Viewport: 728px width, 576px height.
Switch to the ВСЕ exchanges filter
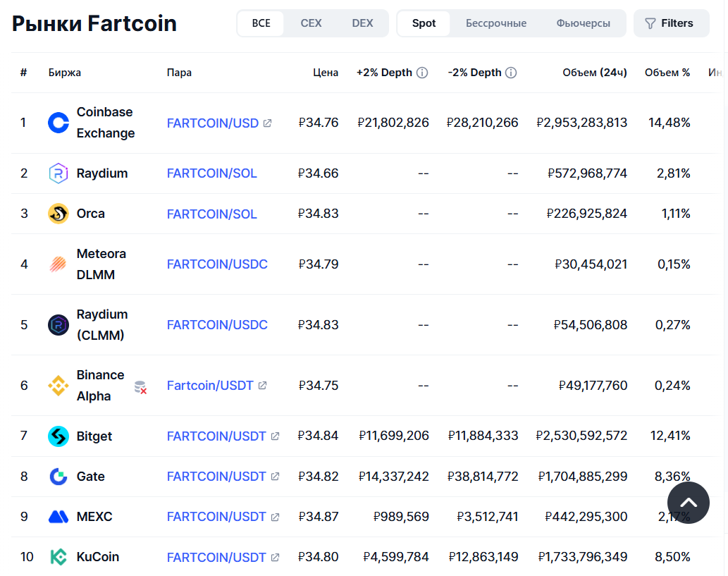[x=261, y=23]
